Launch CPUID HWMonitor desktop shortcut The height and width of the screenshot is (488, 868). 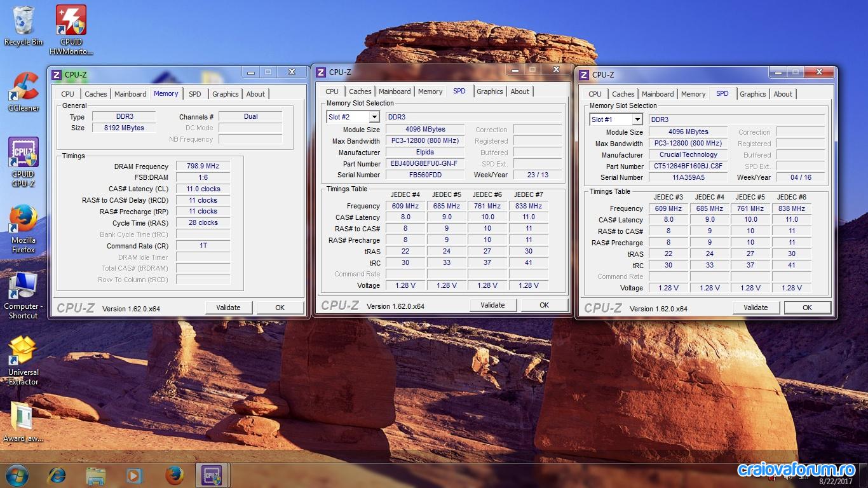[71, 30]
